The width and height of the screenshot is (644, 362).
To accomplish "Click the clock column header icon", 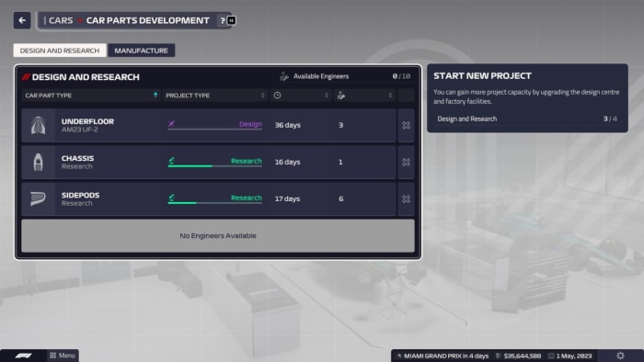I will click(277, 96).
